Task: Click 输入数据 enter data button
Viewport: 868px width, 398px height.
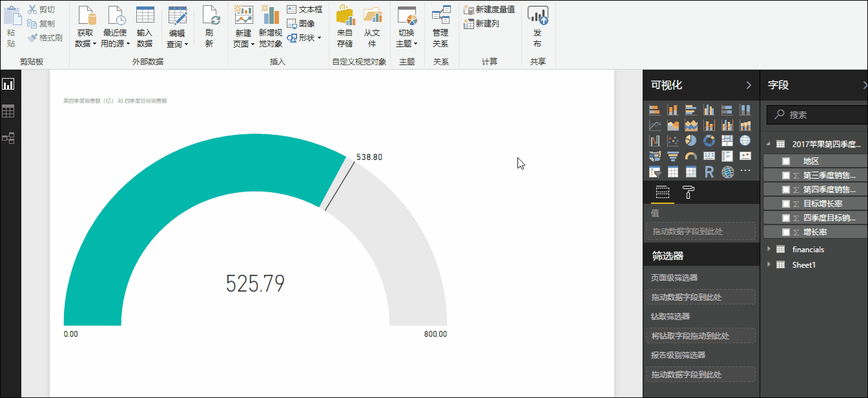Action: click(x=145, y=28)
